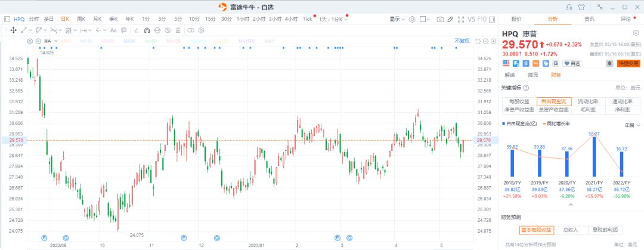Expand the line tool dropdown arrow
The width and height of the screenshot is (644, 250).
point(30,30)
